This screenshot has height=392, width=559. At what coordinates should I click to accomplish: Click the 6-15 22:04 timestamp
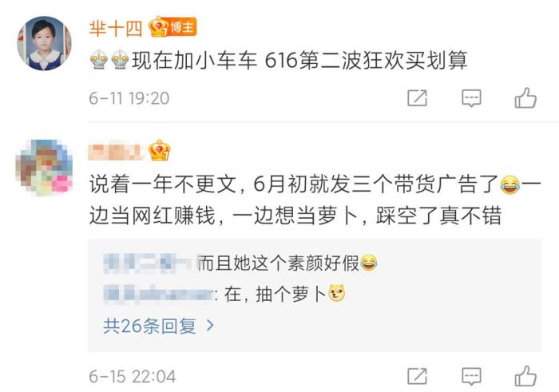133,377
